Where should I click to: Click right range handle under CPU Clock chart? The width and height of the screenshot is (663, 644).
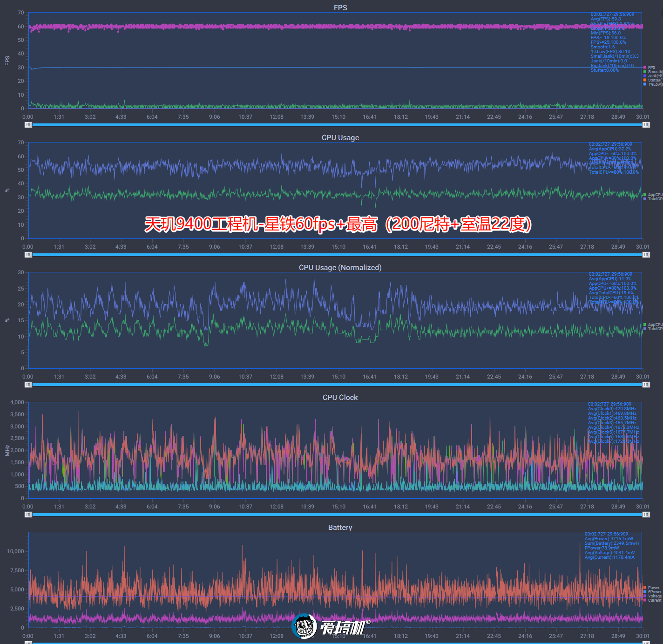646,515
